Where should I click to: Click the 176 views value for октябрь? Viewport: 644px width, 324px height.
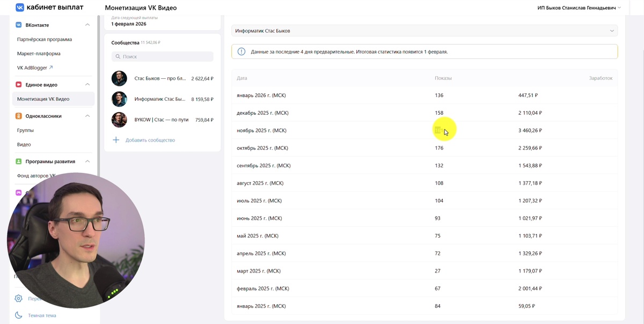point(439,148)
